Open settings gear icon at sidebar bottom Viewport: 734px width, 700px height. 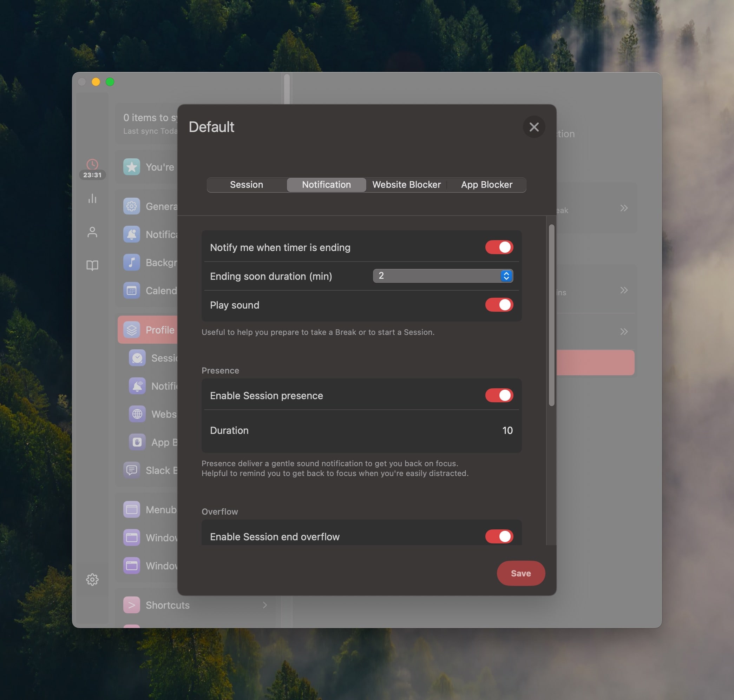[x=92, y=580]
